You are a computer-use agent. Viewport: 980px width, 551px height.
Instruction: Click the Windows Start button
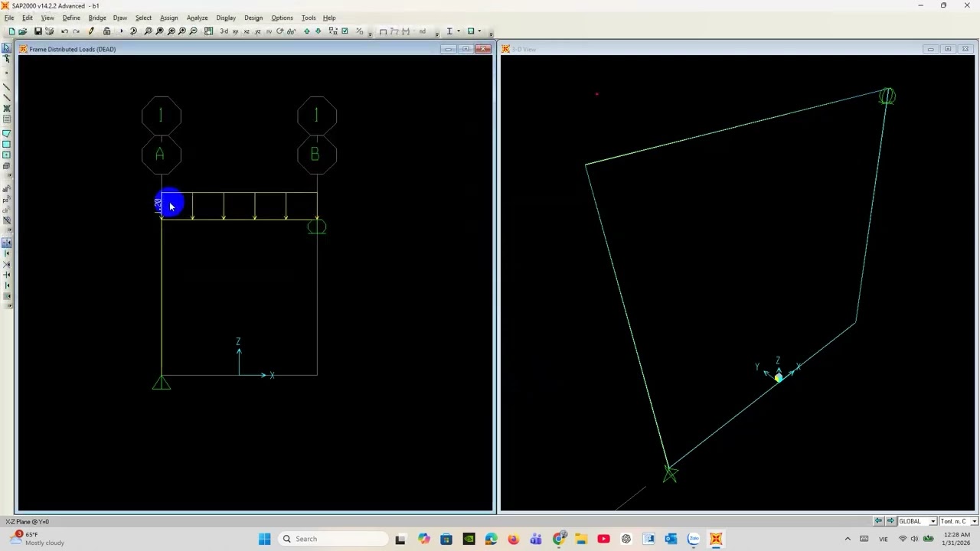tap(264, 539)
